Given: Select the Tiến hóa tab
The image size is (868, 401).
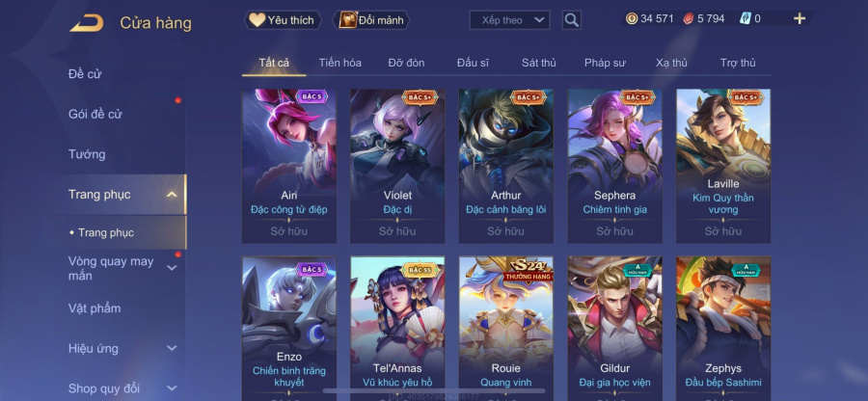Looking at the screenshot, I should [339, 63].
